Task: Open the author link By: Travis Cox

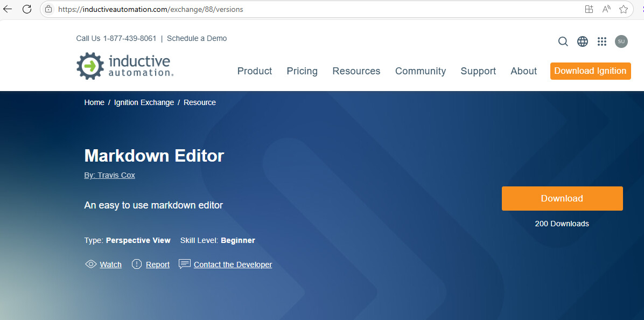Action: 110,175
